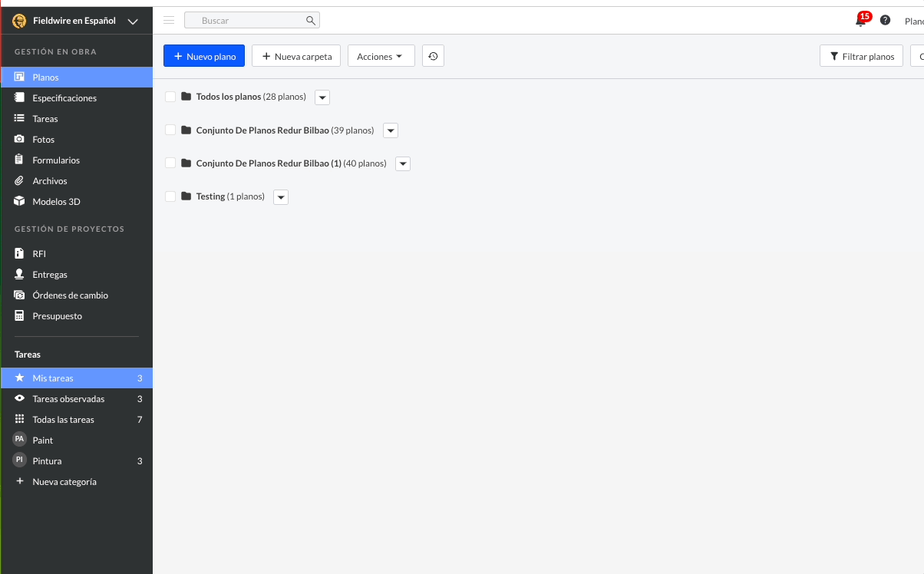The image size is (924, 574).
Task: Click the Presupuesto calculator icon
Action: point(20,315)
